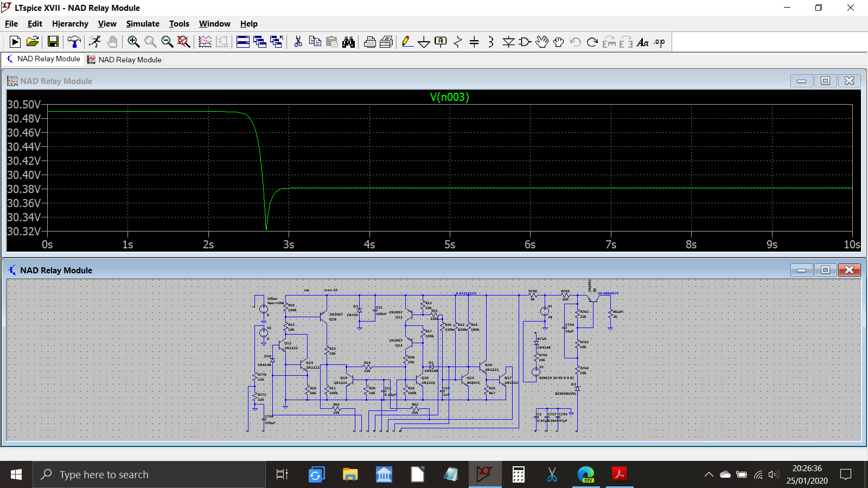Image resolution: width=868 pixels, height=488 pixels.
Task: Click the Open file folder icon
Action: (33, 42)
